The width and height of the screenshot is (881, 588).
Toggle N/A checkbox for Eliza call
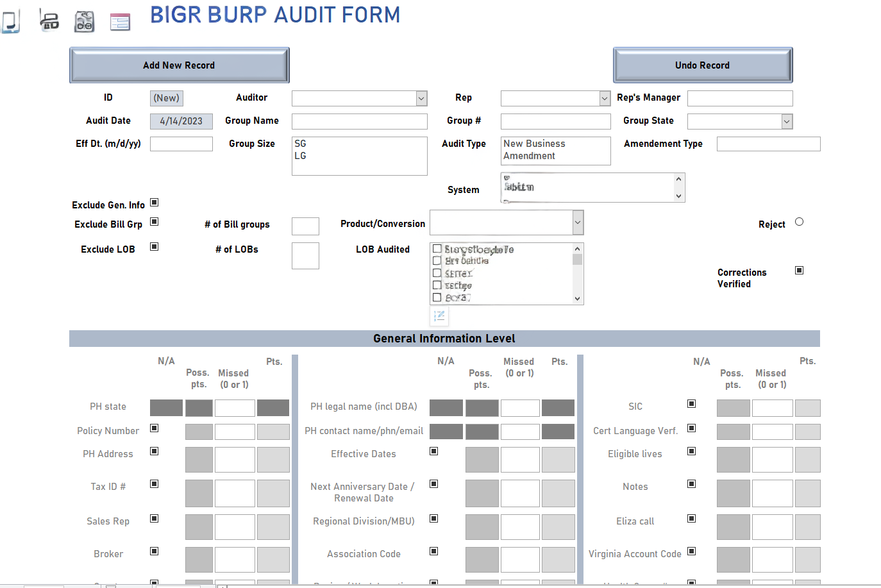(692, 519)
